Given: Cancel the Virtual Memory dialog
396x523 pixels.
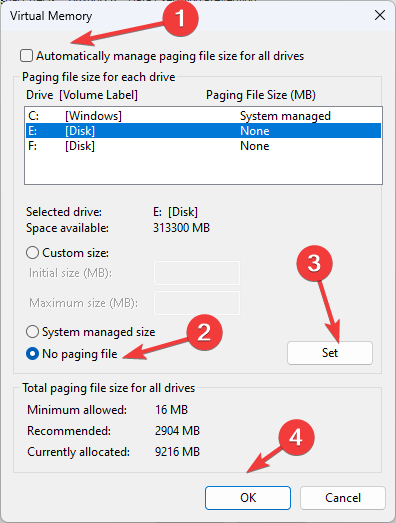Looking at the screenshot, I should (x=343, y=498).
